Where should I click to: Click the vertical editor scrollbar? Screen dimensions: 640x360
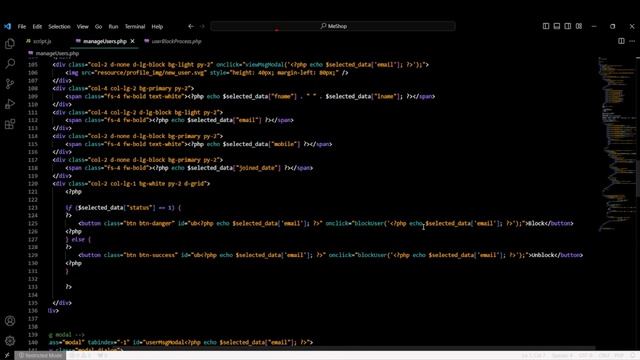(x=638, y=180)
